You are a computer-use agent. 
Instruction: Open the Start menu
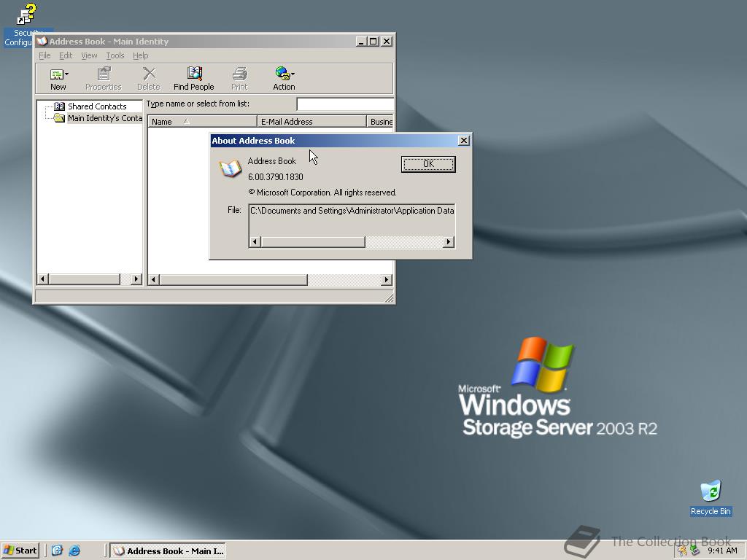click(x=20, y=551)
